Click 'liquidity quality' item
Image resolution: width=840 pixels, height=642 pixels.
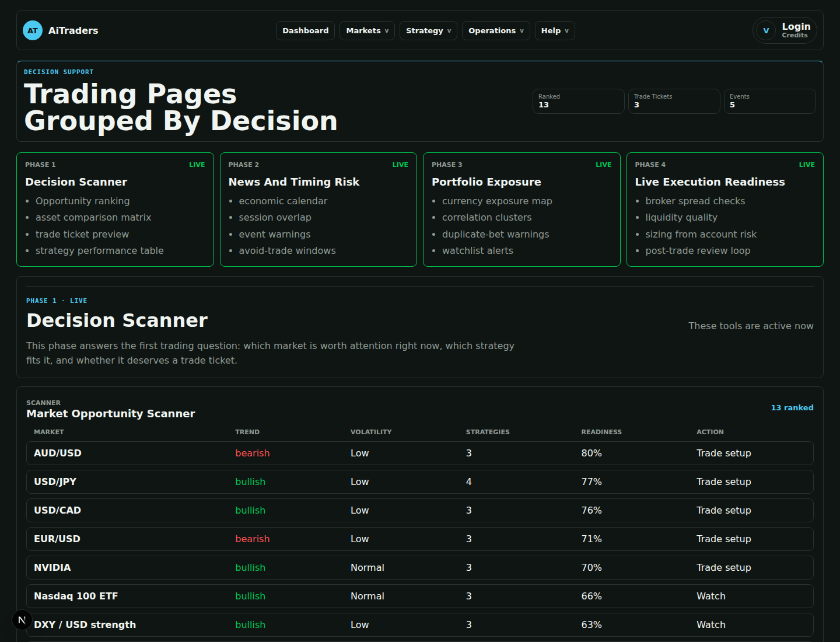point(681,217)
